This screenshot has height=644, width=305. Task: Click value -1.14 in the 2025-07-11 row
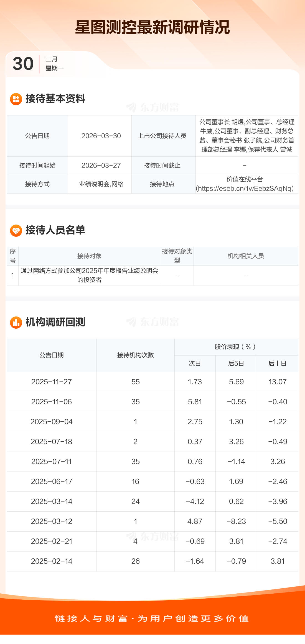[x=236, y=462]
